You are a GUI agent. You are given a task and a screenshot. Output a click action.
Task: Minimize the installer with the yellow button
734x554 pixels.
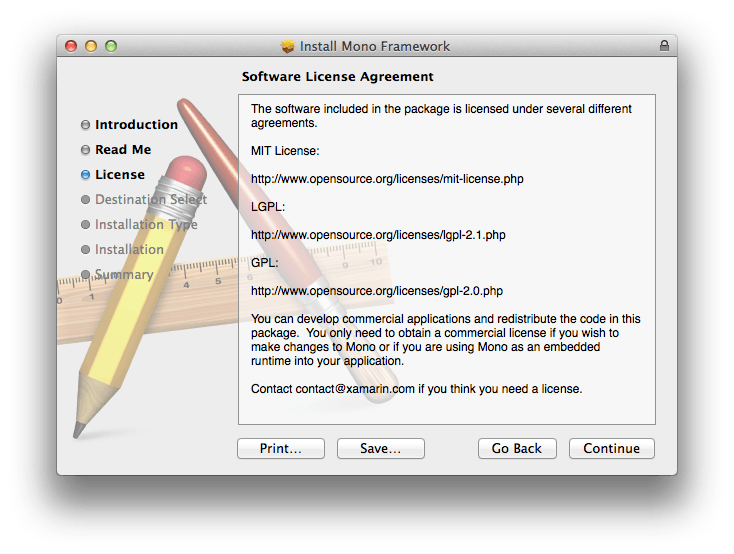[91, 46]
